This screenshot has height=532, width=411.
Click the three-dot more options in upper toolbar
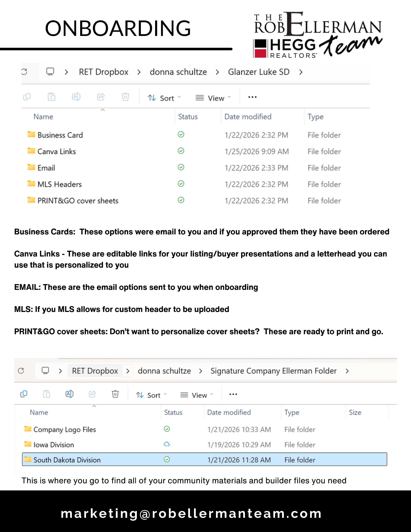[252, 97]
